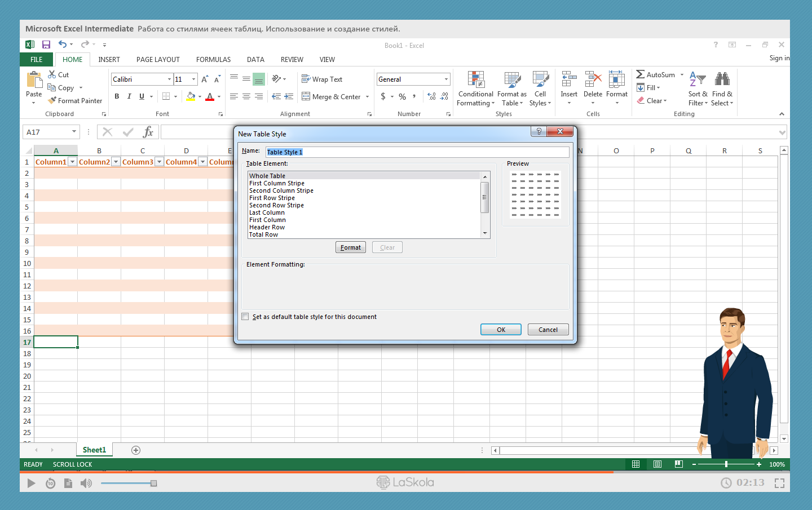Open the FORMULAS ribbon tab
This screenshot has width=812, height=510.
point(213,59)
